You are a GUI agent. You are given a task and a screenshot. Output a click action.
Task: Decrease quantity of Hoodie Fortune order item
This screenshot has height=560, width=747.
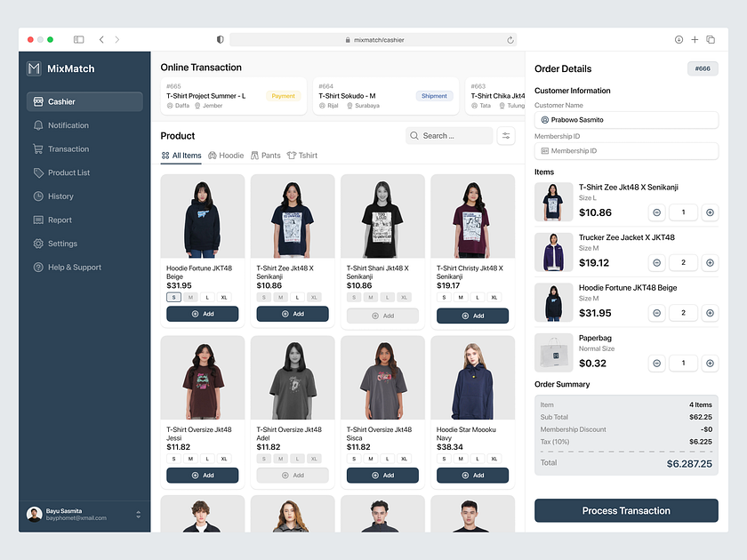click(657, 313)
